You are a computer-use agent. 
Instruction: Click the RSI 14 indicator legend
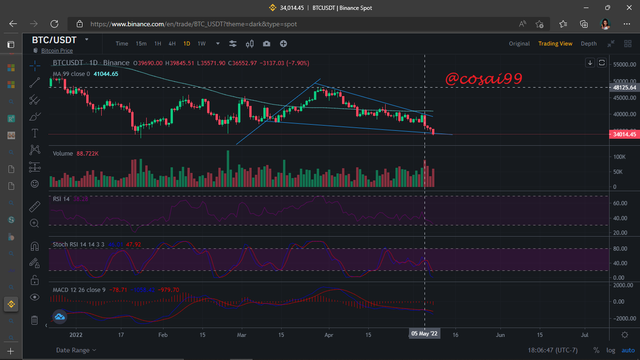click(61, 199)
